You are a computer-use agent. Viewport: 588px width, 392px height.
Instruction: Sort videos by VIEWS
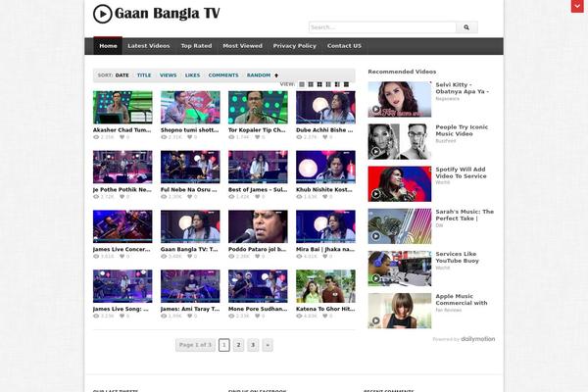coord(168,75)
